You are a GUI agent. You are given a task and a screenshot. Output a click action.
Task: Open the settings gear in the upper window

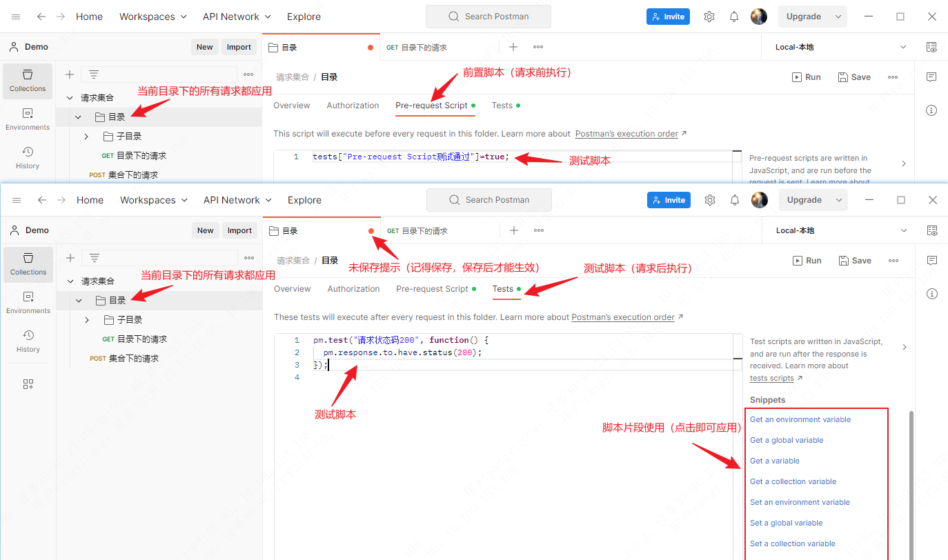tap(709, 17)
